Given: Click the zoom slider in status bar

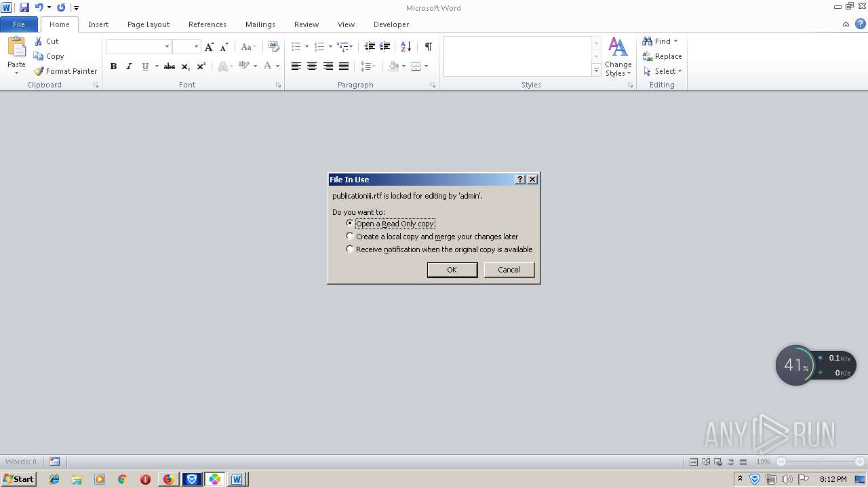Looking at the screenshot, I should coord(821,462).
